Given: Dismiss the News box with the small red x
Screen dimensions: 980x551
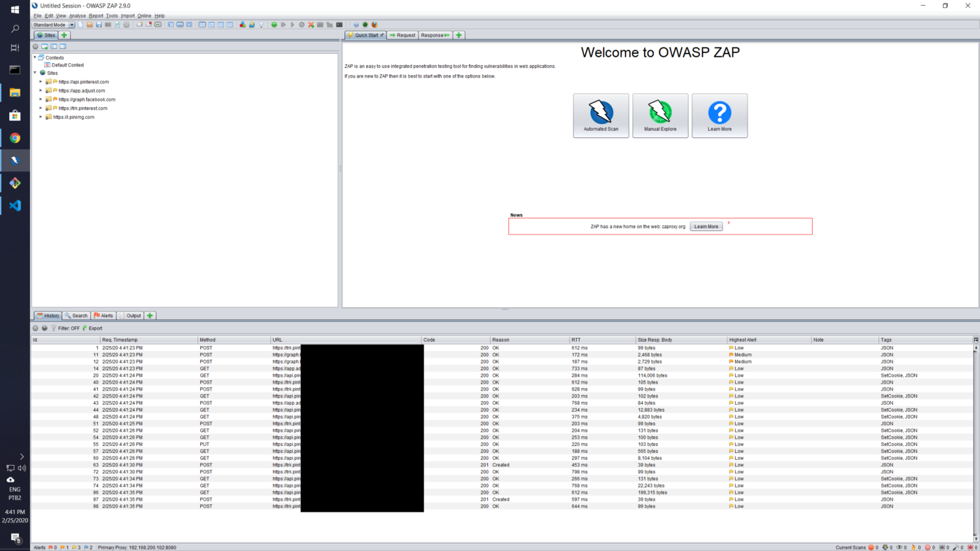Looking at the screenshot, I should pos(729,223).
